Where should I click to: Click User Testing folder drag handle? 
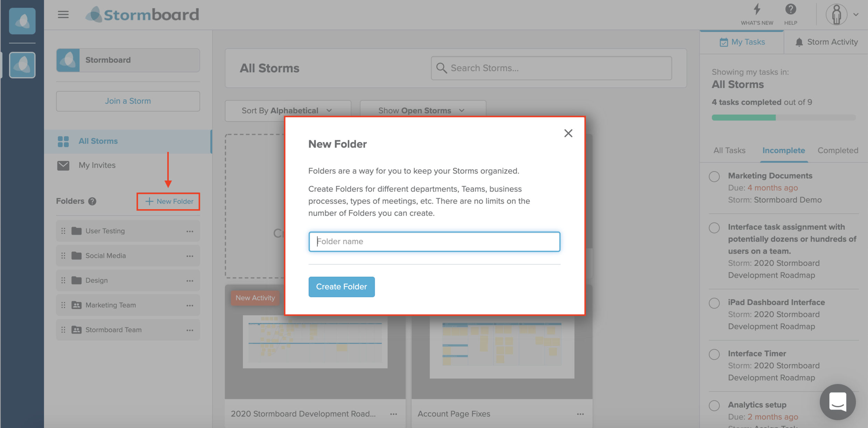click(63, 231)
